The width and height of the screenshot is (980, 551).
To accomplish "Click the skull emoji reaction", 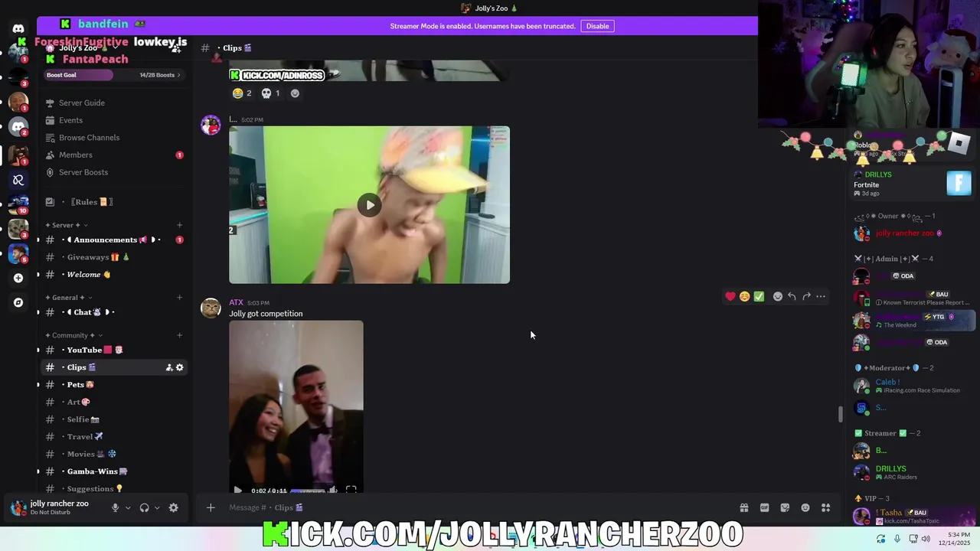I will tap(271, 93).
